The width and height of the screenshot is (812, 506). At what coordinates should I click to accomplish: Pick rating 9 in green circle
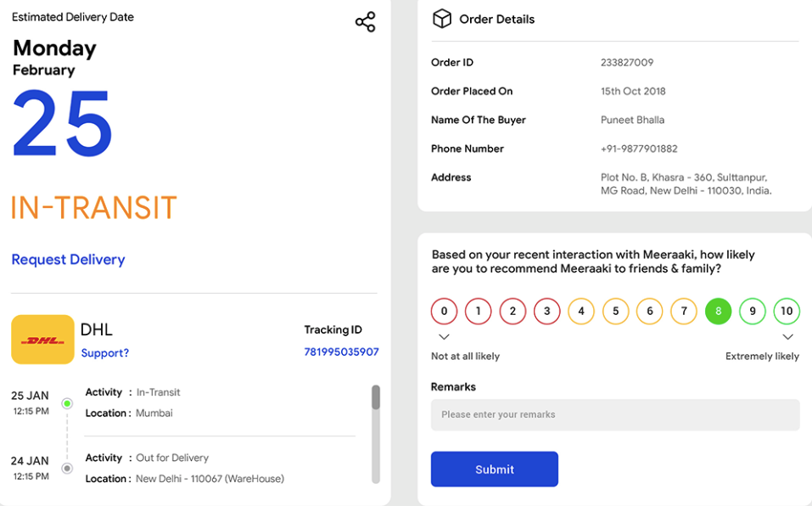coord(753,312)
